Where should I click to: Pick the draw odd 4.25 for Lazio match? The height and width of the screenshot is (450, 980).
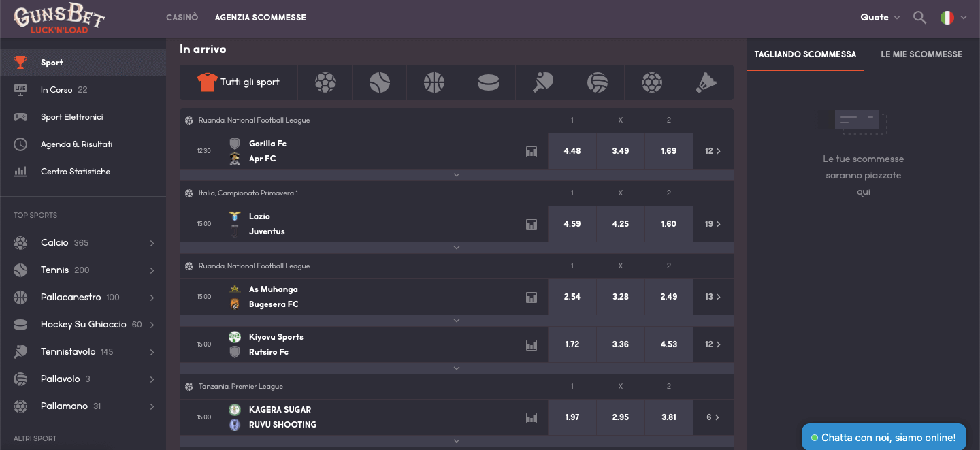(x=620, y=224)
